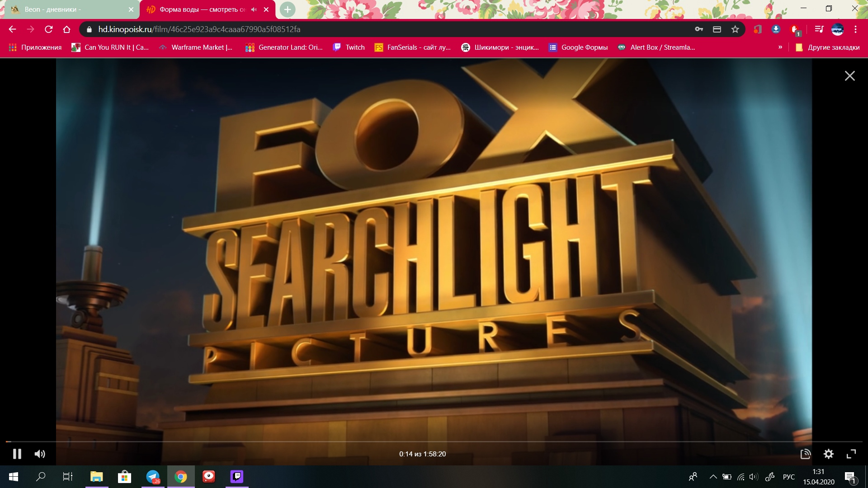Open File Explorer from the taskbar
Viewport: 868px width, 488px height.
97,477
